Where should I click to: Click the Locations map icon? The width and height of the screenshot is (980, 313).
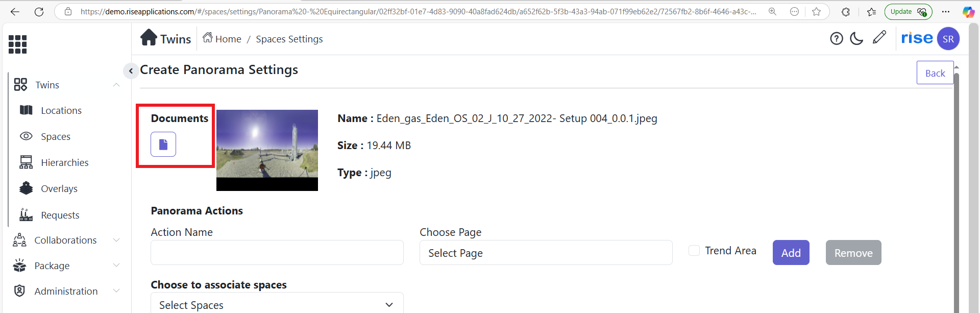26,110
